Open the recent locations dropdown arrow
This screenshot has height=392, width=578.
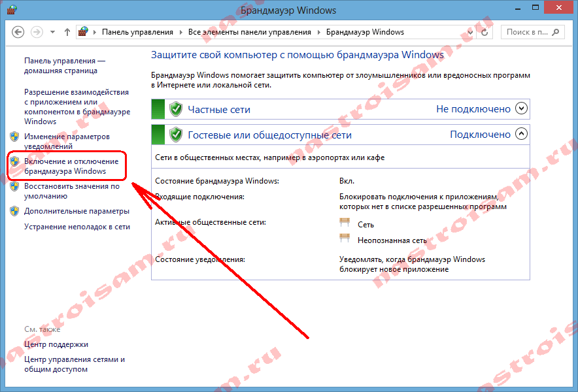52,32
